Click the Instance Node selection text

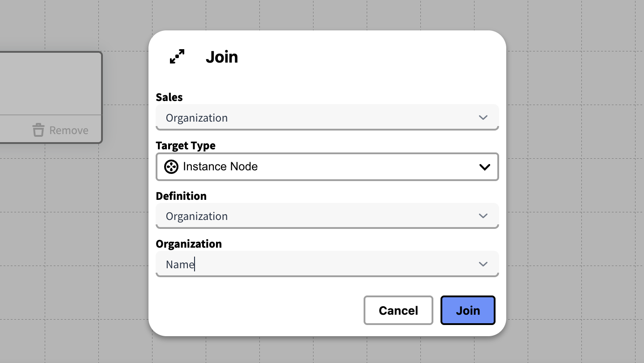(x=220, y=167)
